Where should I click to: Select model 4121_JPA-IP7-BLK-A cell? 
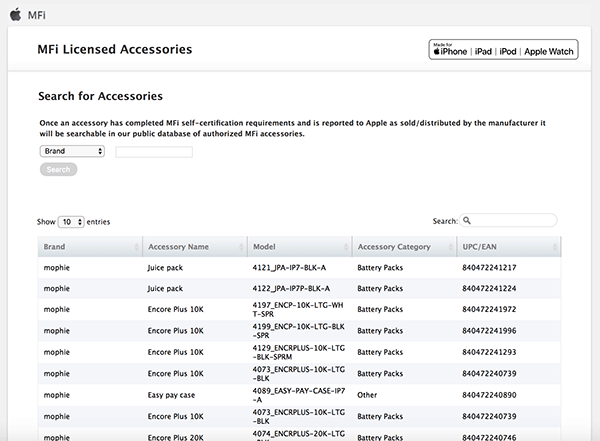[x=289, y=268]
